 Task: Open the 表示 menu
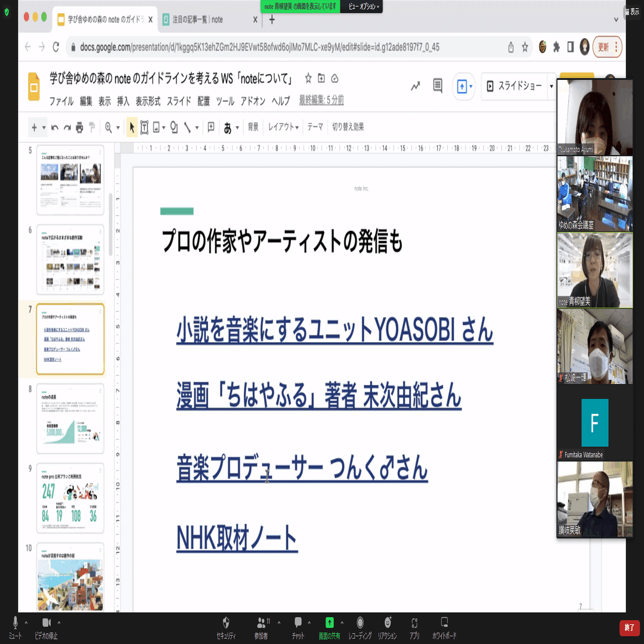point(104,101)
